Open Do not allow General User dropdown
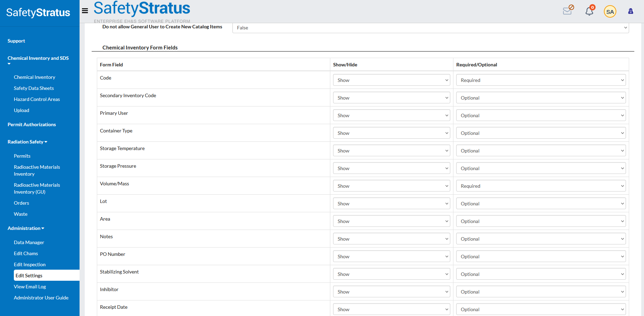Screen dimensions: 644x316 click(x=431, y=28)
